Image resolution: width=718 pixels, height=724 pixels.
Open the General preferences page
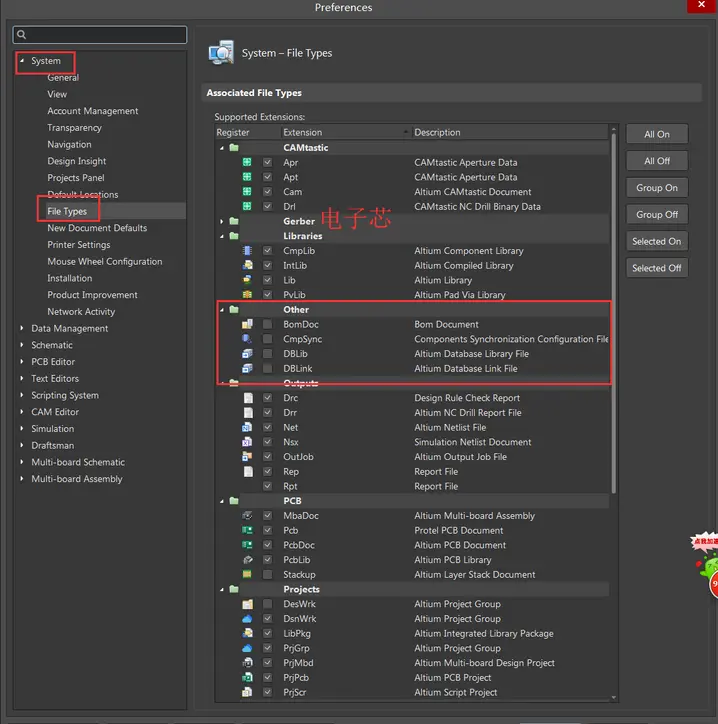(x=63, y=78)
